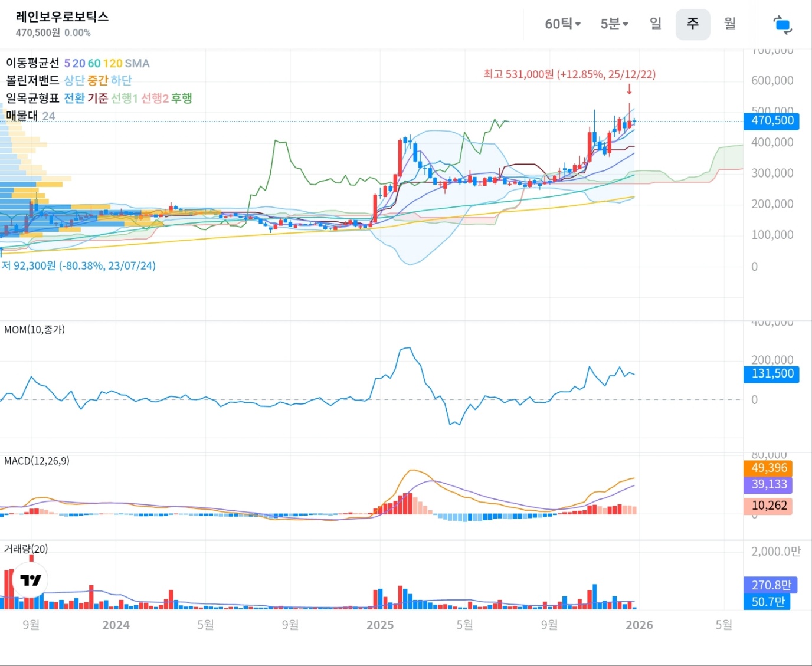Click the orange 49,396 MACD value tag

(x=769, y=468)
